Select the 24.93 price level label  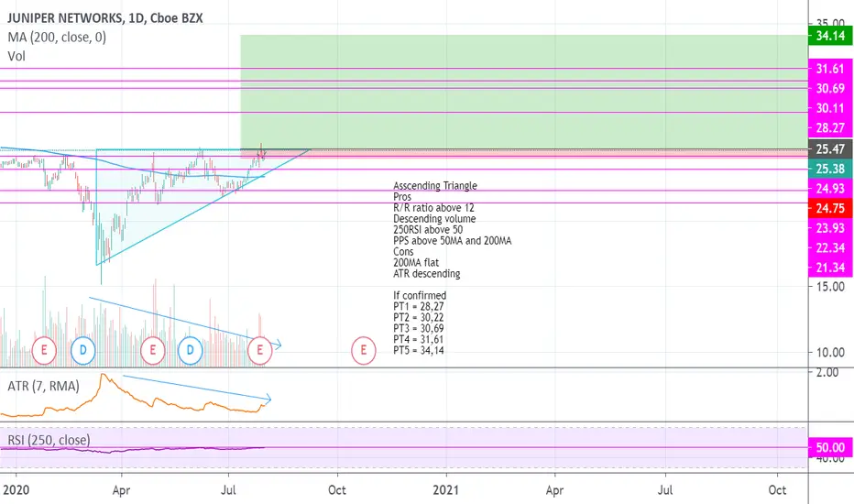tap(830, 189)
